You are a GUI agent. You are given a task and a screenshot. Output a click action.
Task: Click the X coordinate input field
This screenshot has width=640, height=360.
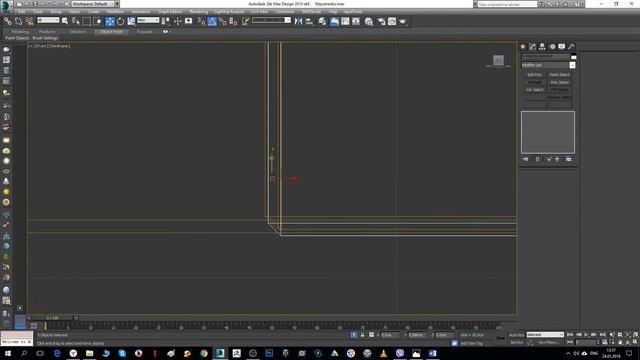[390, 335]
